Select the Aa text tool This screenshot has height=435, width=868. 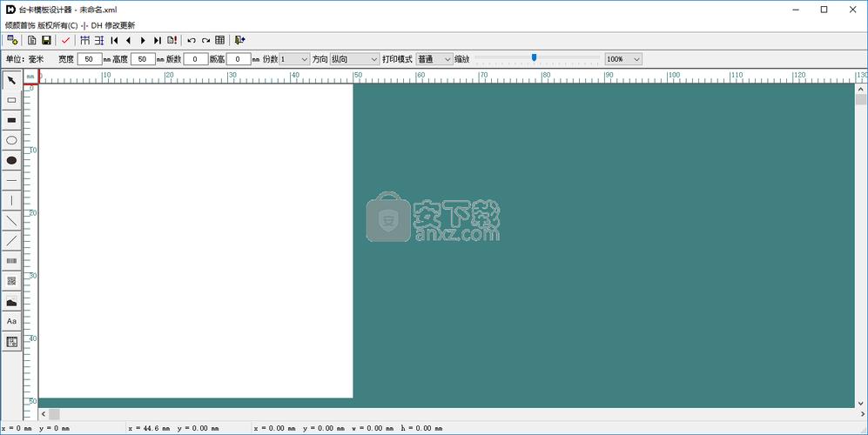(11, 321)
